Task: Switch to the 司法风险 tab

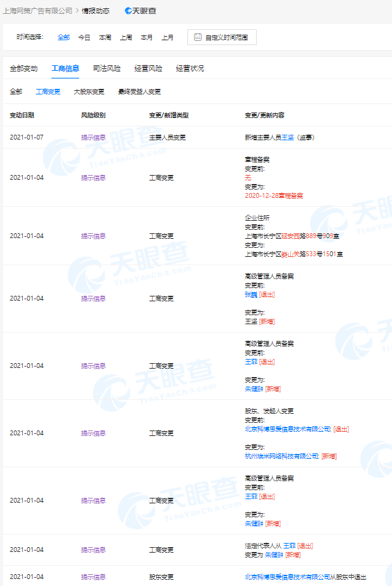Action: (x=107, y=69)
